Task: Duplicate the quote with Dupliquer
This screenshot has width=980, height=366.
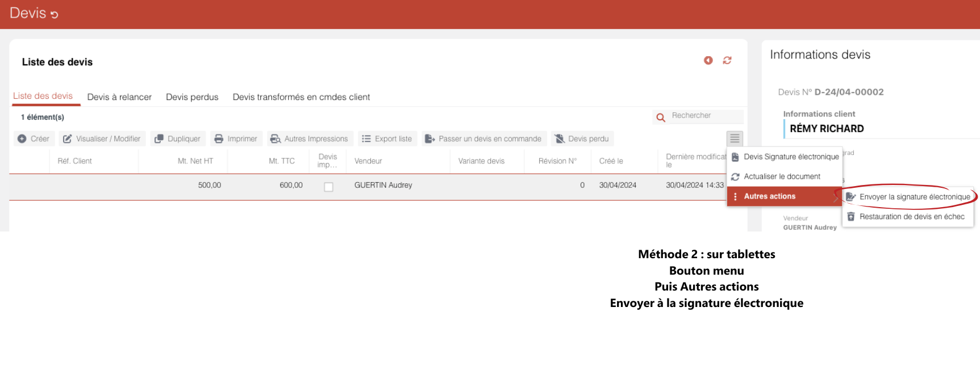Action: coord(178,138)
